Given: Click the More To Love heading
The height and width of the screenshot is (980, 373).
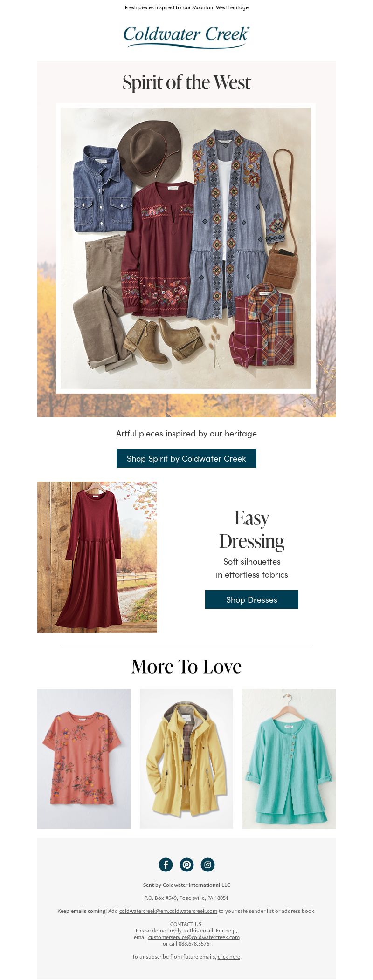Looking at the screenshot, I should [x=186, y=666].
